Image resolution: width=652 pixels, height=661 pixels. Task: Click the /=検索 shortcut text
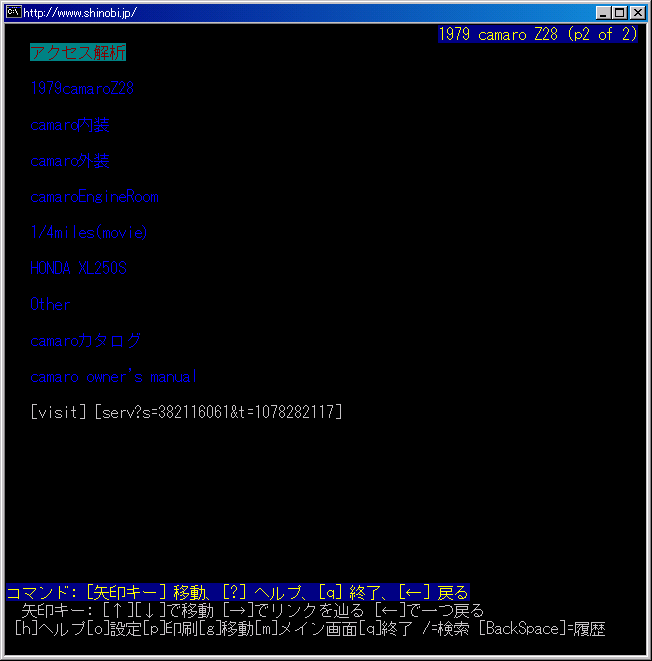pyautogui.click(x=445, y=629)
